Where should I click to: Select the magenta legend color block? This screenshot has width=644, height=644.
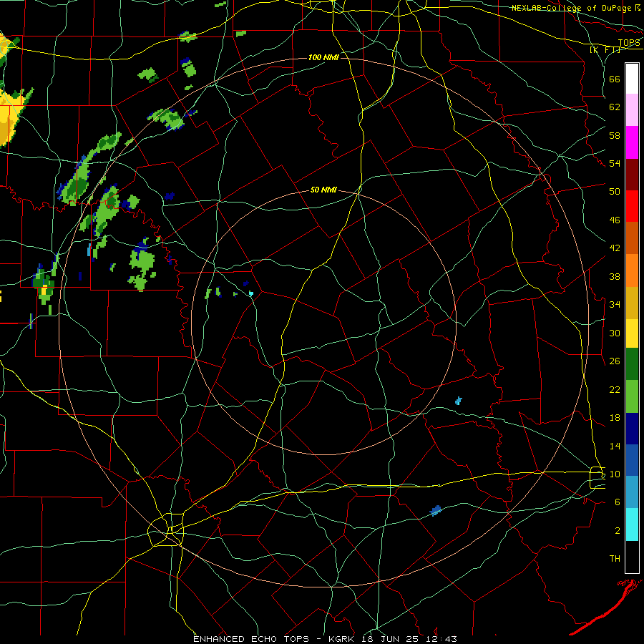point(632,142)
